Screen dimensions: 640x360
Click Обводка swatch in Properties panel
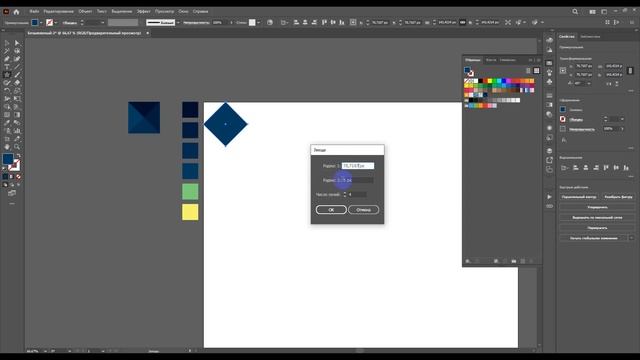pos(563,119)
